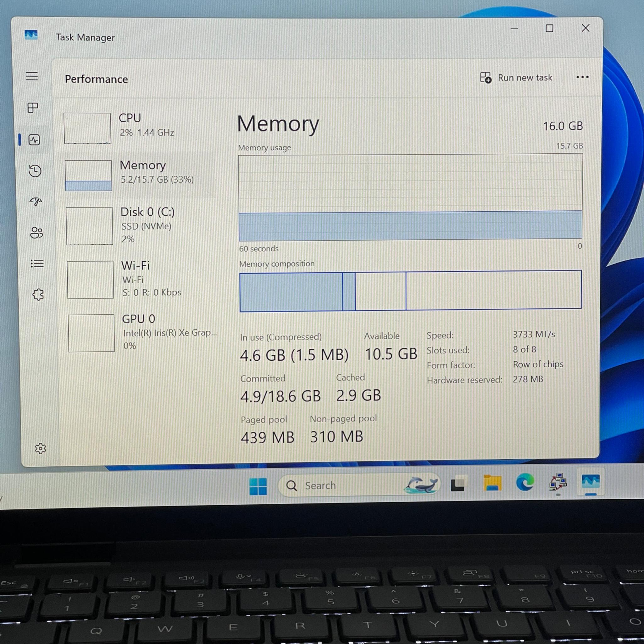
Task: Close the Task Manager window
Action: click(x=586, y=28)
